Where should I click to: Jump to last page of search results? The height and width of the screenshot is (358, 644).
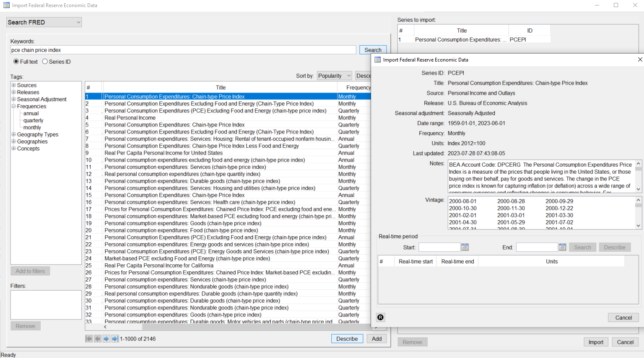pyautogui.click(x=115, y=339)
